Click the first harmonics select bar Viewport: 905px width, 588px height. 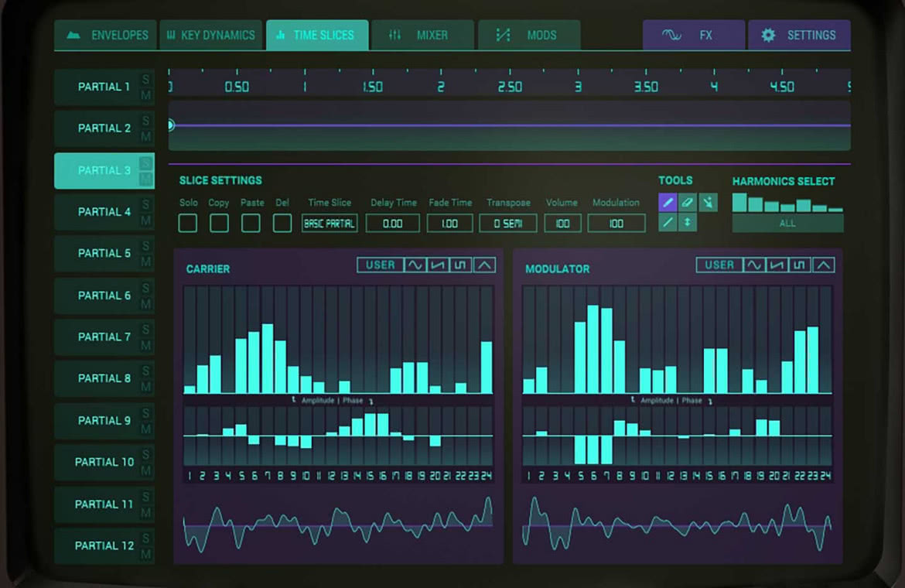(x=739, y=203)
